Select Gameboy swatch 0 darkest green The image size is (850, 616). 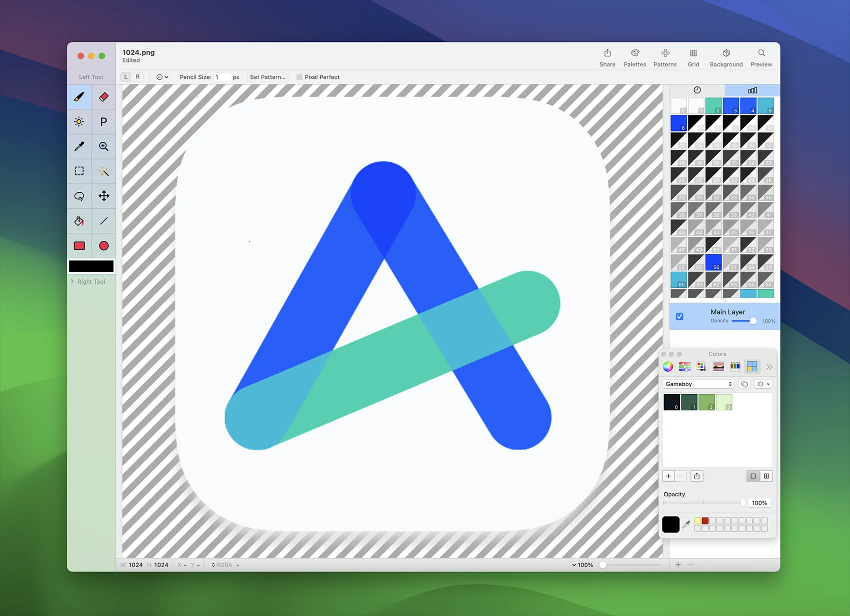click(671, 402)
